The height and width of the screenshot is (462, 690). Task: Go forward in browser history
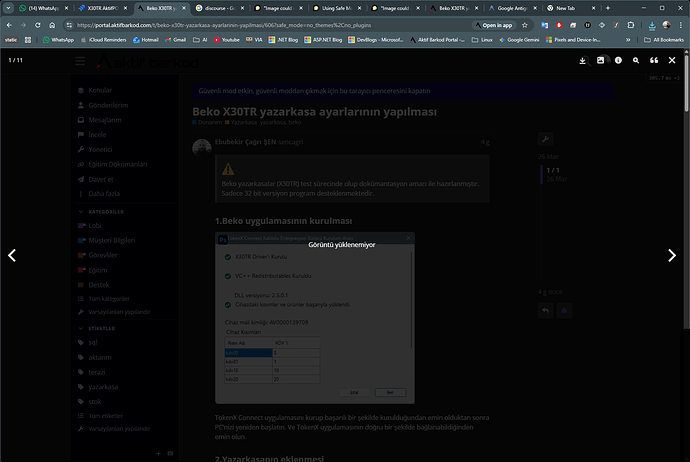tap(23, 25)
